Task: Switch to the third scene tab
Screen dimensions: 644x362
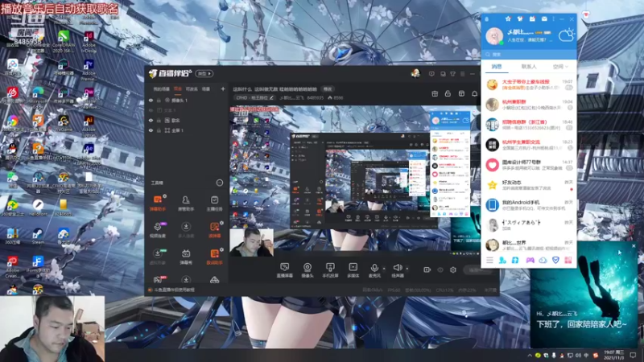Action: [x=192, y=89]
